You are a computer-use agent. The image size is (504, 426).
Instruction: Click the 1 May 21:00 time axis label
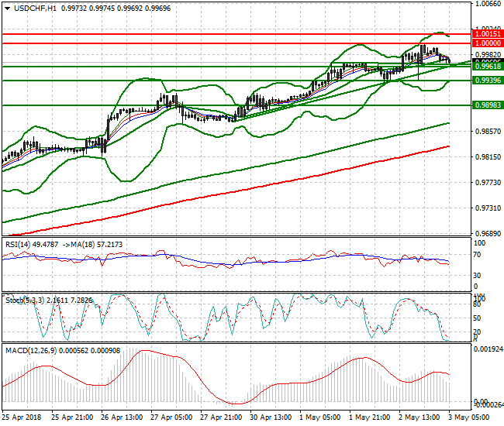[x=370, y=417]
